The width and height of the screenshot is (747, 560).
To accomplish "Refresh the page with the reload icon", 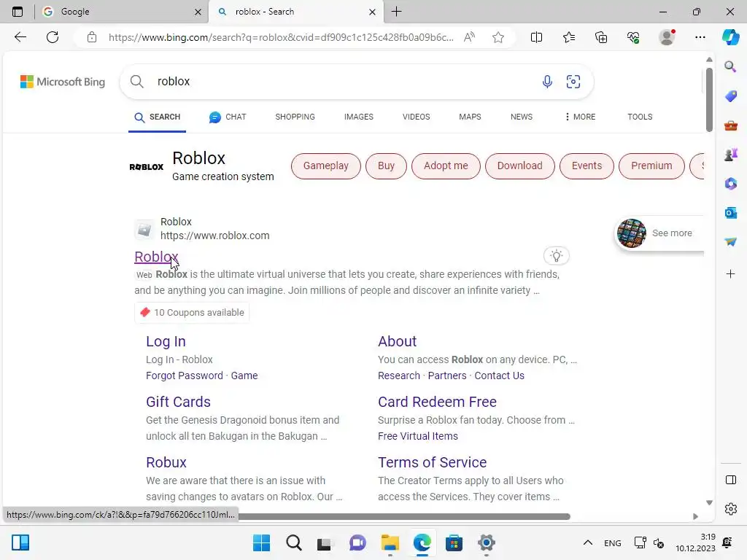I will 53,37.
